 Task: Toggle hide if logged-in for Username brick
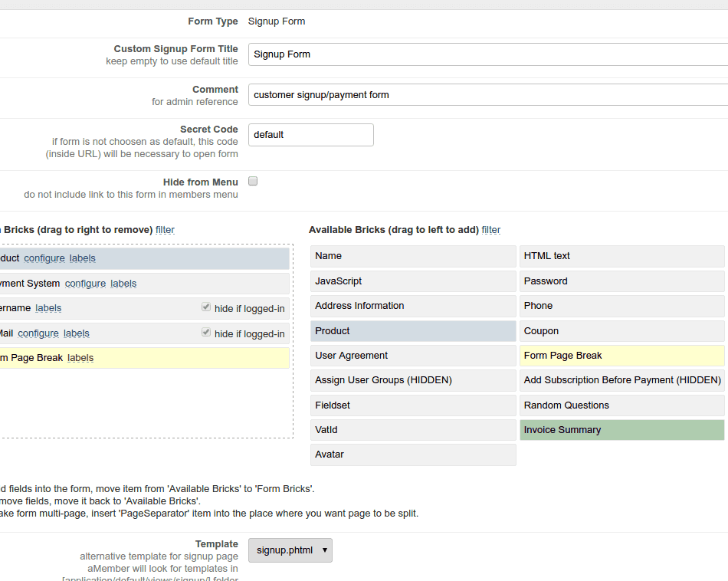206,307
